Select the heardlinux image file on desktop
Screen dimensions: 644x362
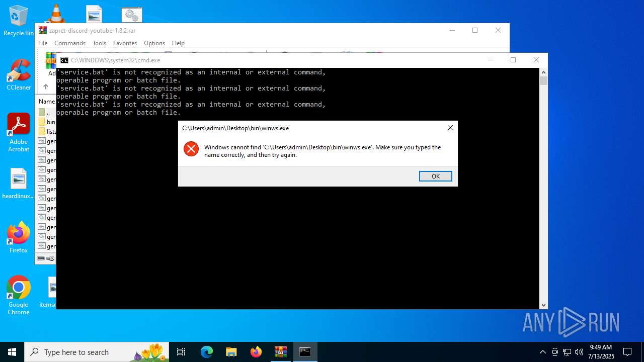tap(19, 184)
